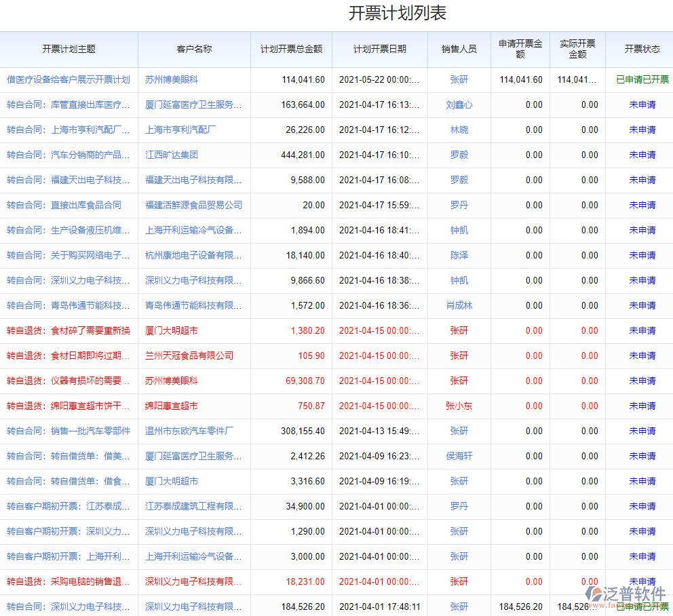Image resolution: width=673 pixels, height=616 pixels.
Task: Sort by 开票计划主题 column header
Action: 69,49
